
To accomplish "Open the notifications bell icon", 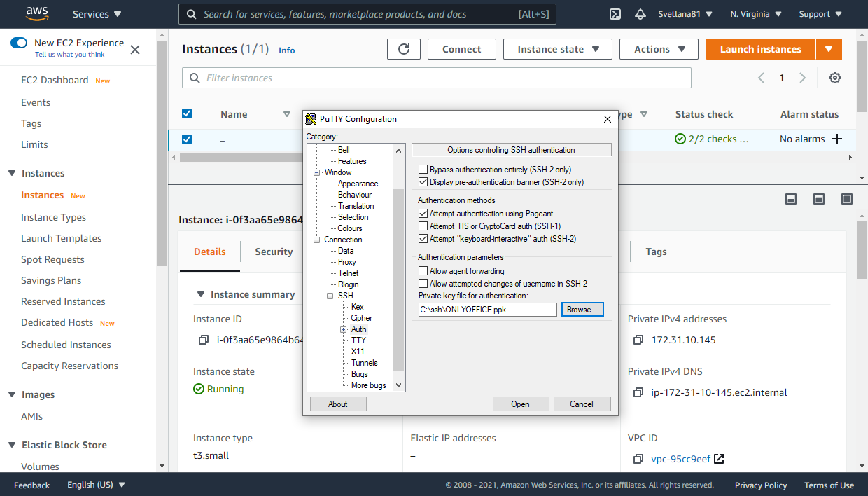I will [640, 14].
